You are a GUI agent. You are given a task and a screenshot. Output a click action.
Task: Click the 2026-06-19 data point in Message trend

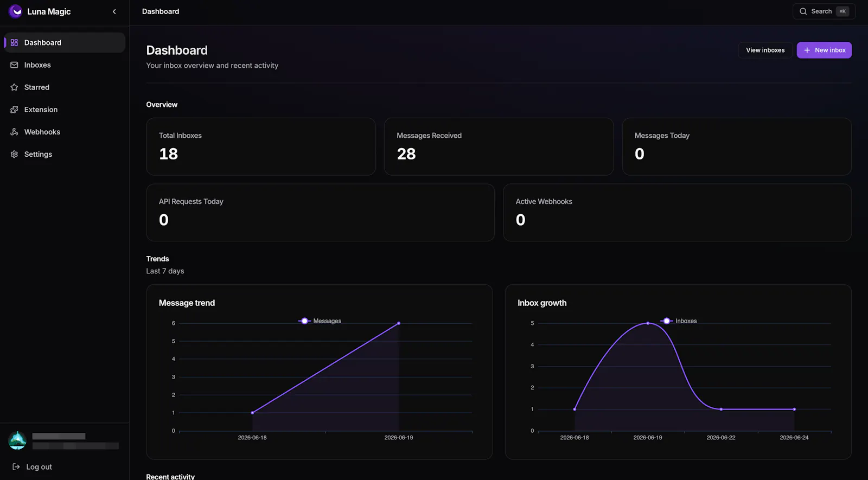pyautogui.click(x=399, y=323)
